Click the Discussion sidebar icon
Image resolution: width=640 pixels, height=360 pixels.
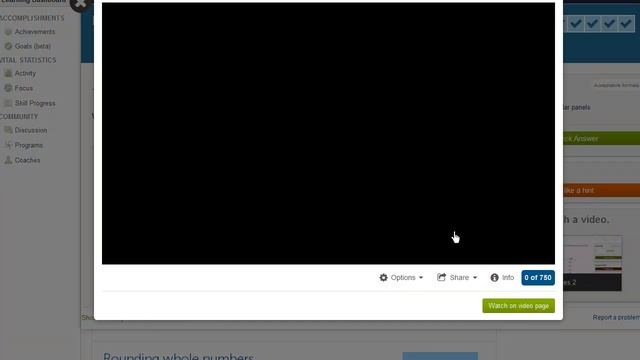click(x=8, y=130)
